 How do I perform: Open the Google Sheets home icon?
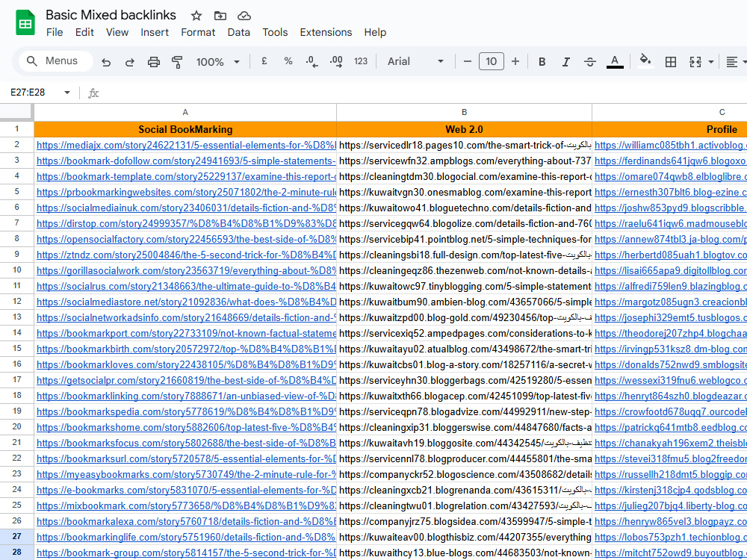(25, 22)
